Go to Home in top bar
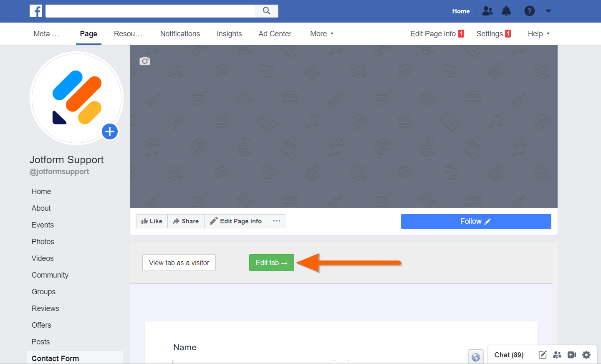This screenshot has height=364, width=601. 461,11
